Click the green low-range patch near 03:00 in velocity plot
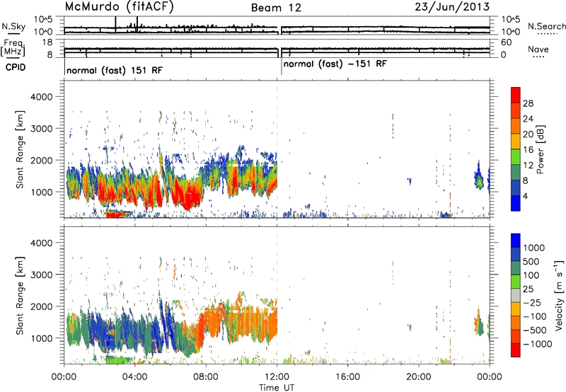This screenshot has width=566, height=392. [118, 359]
